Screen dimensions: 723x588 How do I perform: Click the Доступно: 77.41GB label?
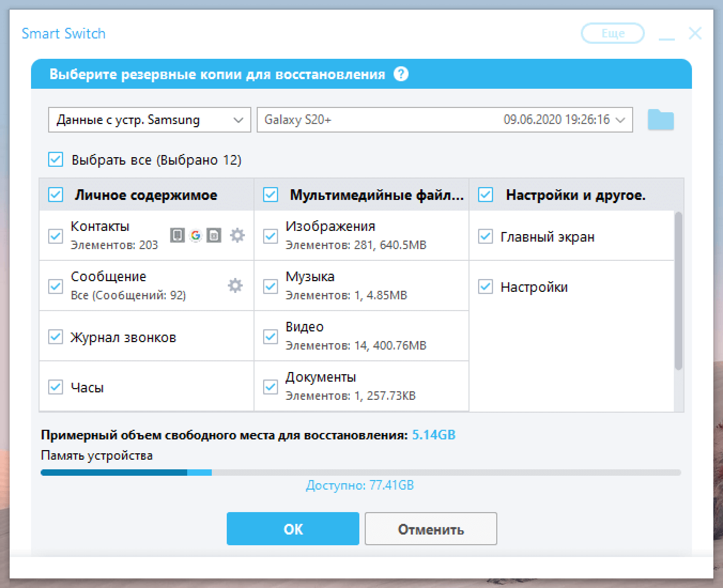pyautogui.click(x=360, y=485)
